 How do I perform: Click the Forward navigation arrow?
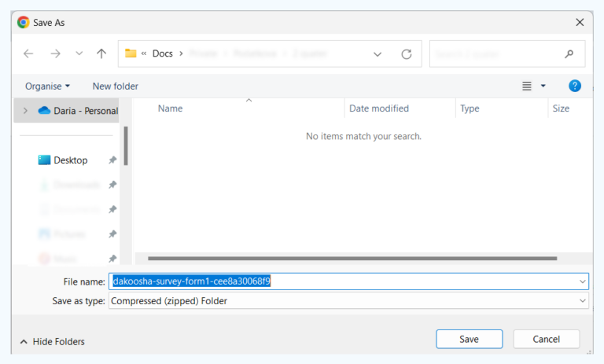pyautogui.click(x=55, y=54)
